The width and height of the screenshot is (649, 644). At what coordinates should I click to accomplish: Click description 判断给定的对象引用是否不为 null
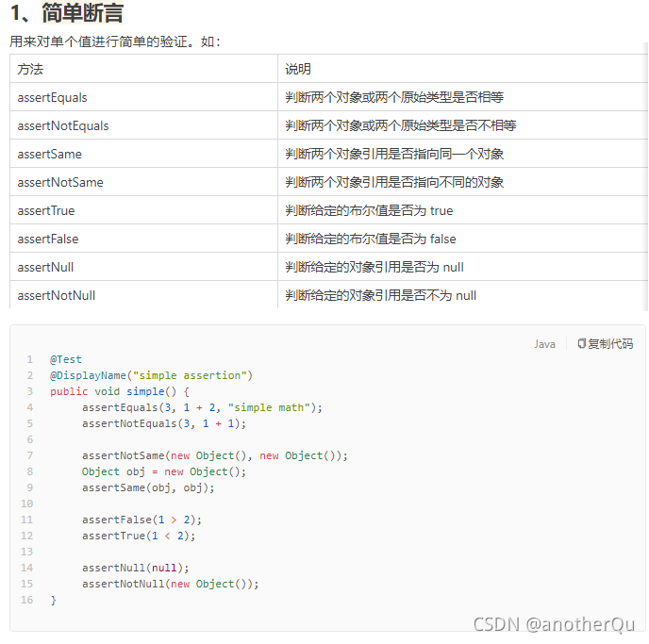380,296
